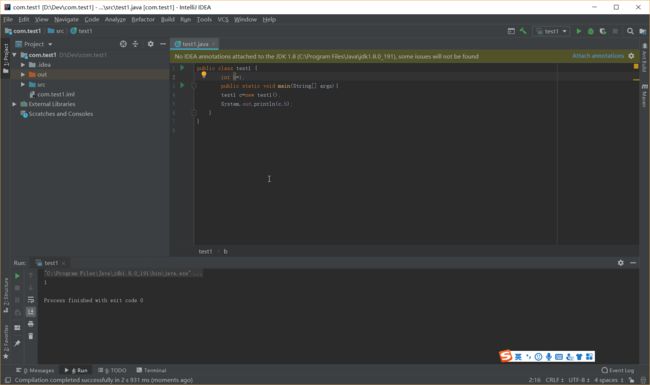Screen dimensions: 650x385
Task: Click the Collapse All icon in Project panel
Action: click(135, 44)
